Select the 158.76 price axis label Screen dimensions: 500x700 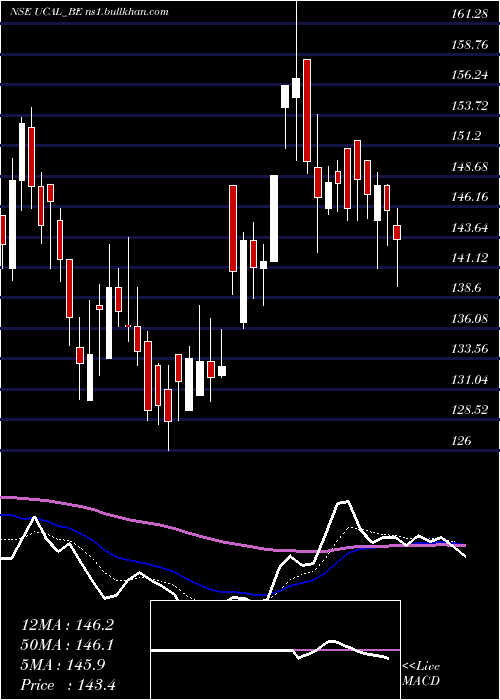click(470, 45)
